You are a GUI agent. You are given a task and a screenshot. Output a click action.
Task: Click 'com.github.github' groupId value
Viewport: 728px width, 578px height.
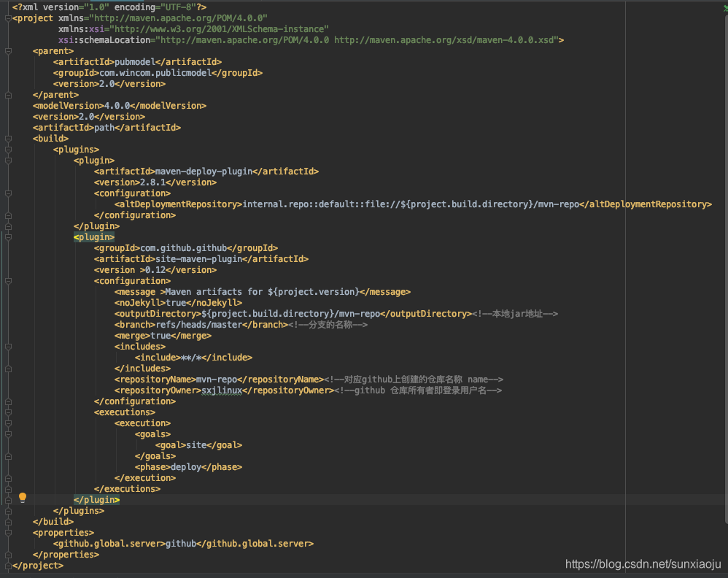coord(183,248)
